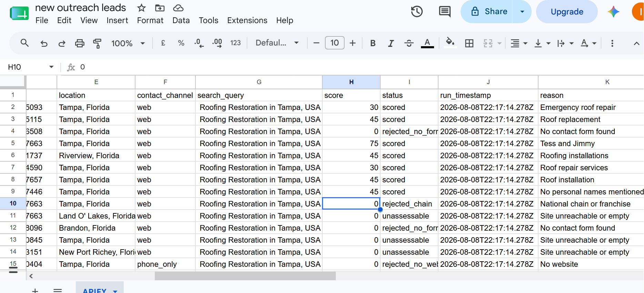
Task: Undo the last action
Action: [x=44, y=43]
